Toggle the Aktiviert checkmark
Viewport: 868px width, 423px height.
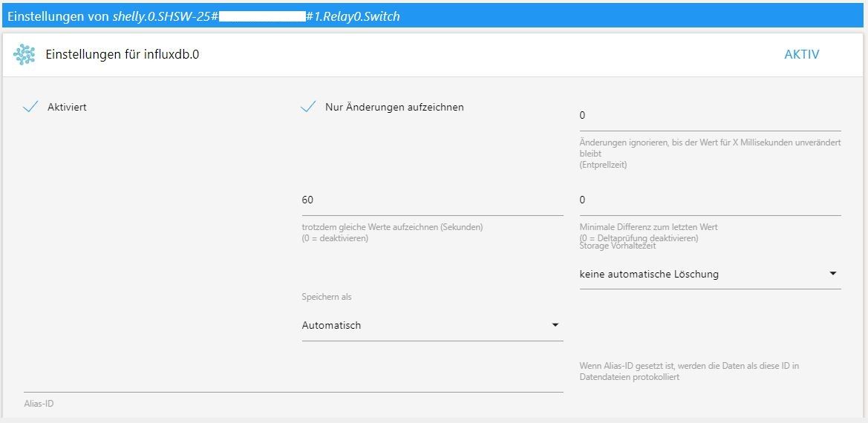(x=30, y=107)
